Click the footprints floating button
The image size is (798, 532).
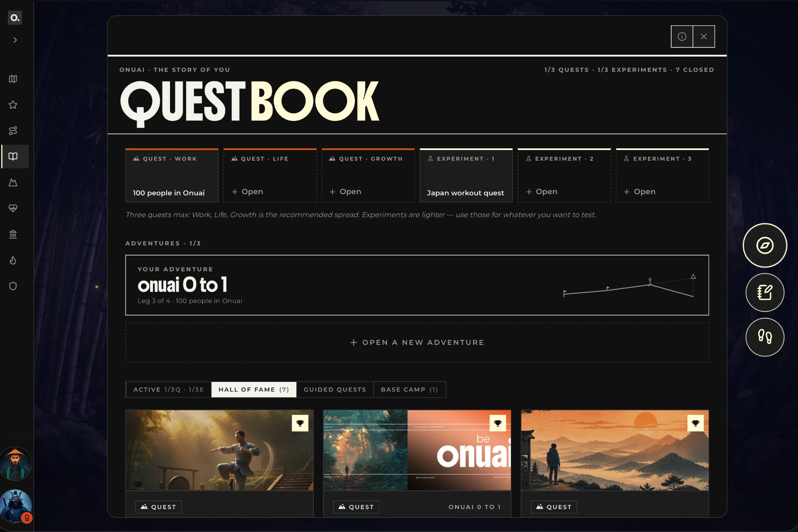point(765,337)
